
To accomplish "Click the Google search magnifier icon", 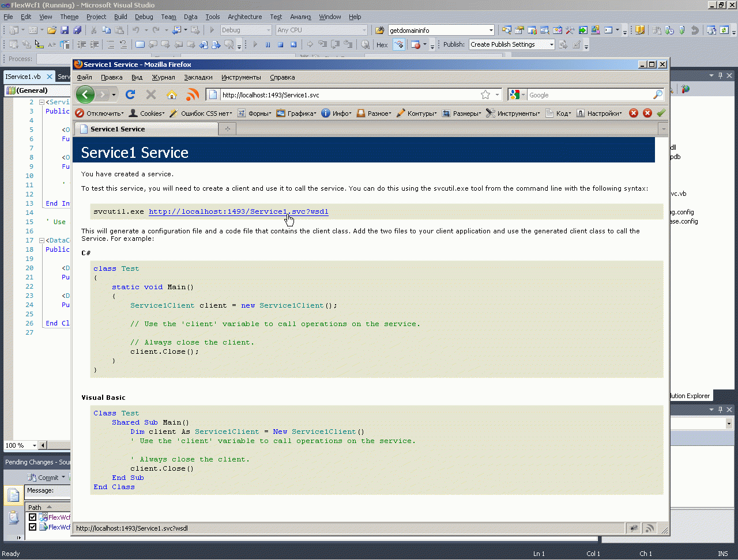I will click(658, 94).
